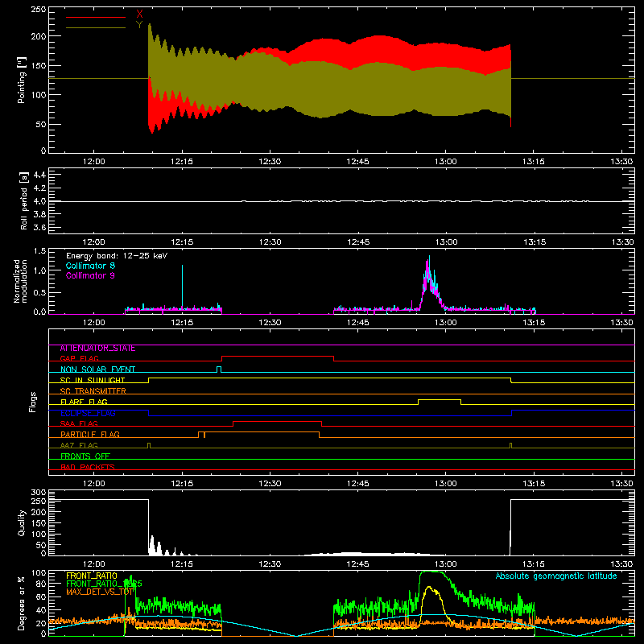Screen dimensions: 644x644
Task: Select the Collimator 9 legend entry
Action: [90, 275]
